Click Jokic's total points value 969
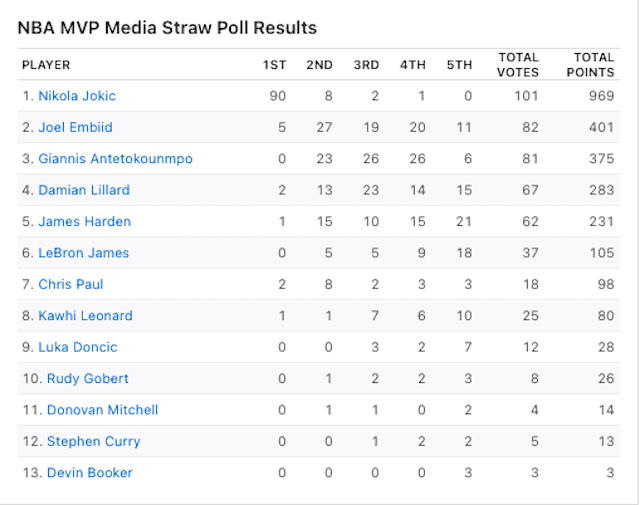The width and height of the screenshot is (640, 505). (x=601, y=96)
